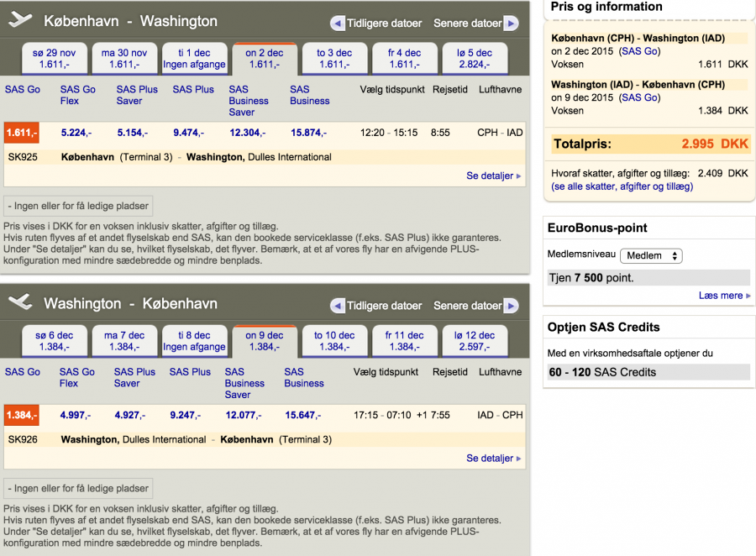This screenshot has height=556, width=756.
Task: Select the lø 5 dec date tab
Action: pyautogui.click(x=475, y=59)
